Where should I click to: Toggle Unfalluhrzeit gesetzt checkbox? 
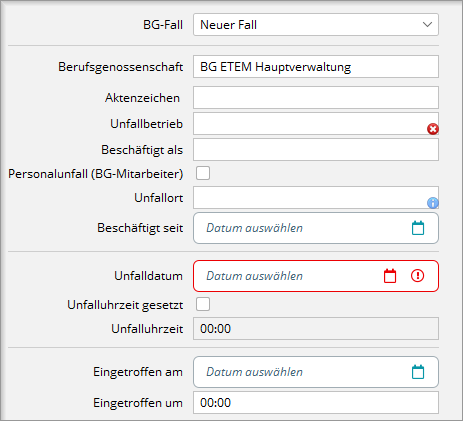point(203,304)
